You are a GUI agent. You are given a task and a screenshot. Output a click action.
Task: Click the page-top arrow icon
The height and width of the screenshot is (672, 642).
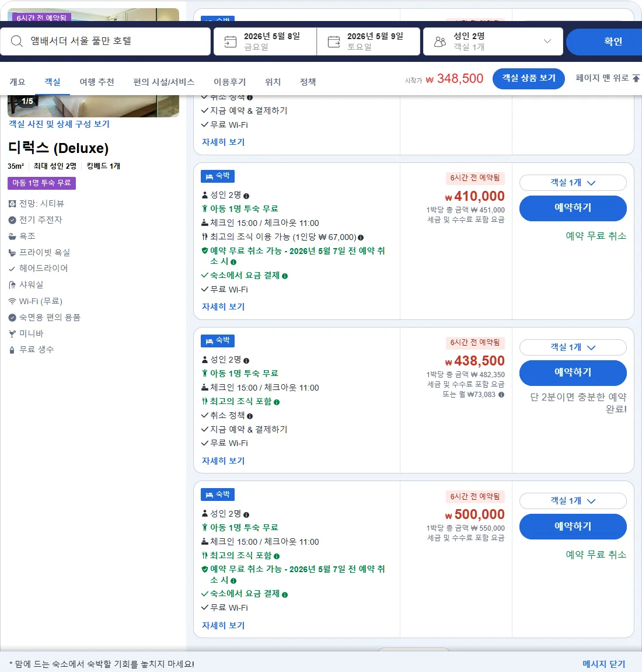[636, 78]
